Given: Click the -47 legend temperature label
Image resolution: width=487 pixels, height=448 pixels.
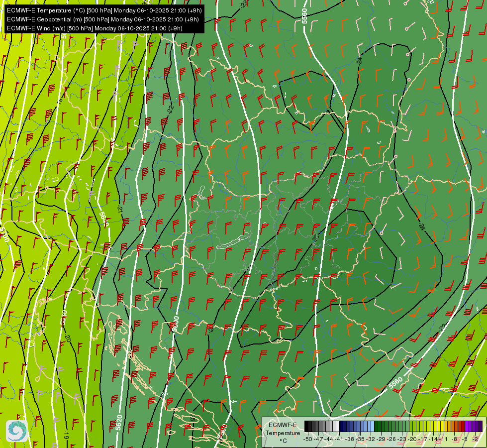Looking at the screenshot, I should 318,439.
